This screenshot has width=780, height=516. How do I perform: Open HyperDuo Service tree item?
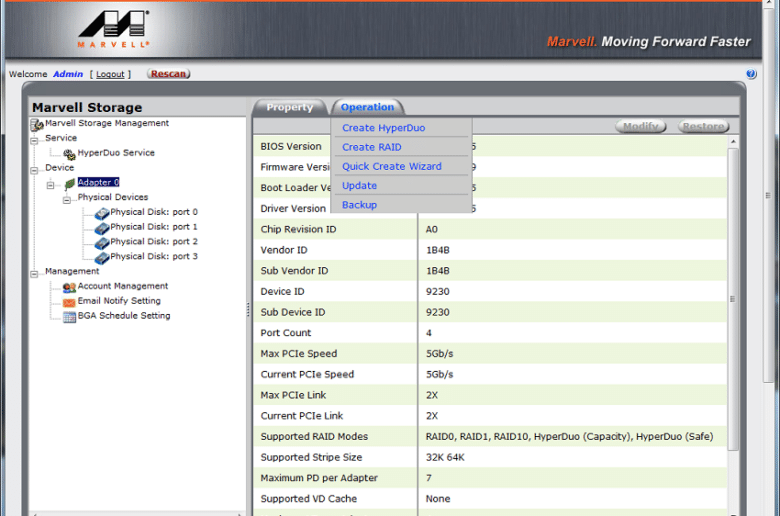[116, 153]
